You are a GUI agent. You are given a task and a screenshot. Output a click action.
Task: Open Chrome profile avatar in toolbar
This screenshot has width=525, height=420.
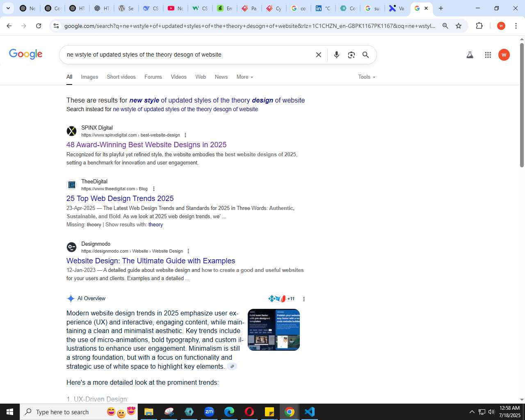501,26
